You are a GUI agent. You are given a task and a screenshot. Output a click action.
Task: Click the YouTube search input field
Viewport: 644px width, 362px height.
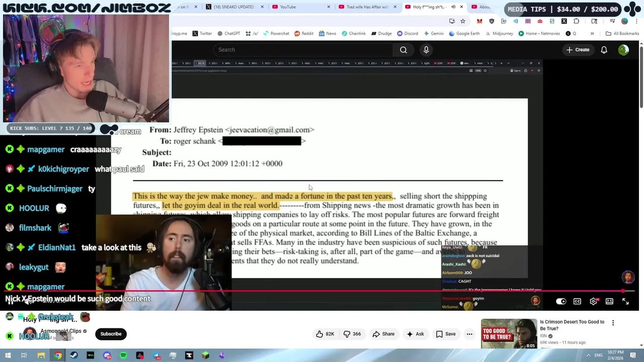click(302, 50)
